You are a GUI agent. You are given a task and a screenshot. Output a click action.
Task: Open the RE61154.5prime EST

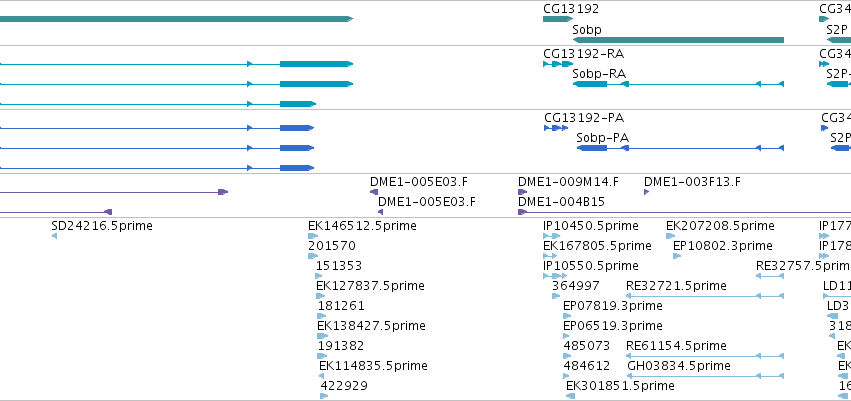704,357
